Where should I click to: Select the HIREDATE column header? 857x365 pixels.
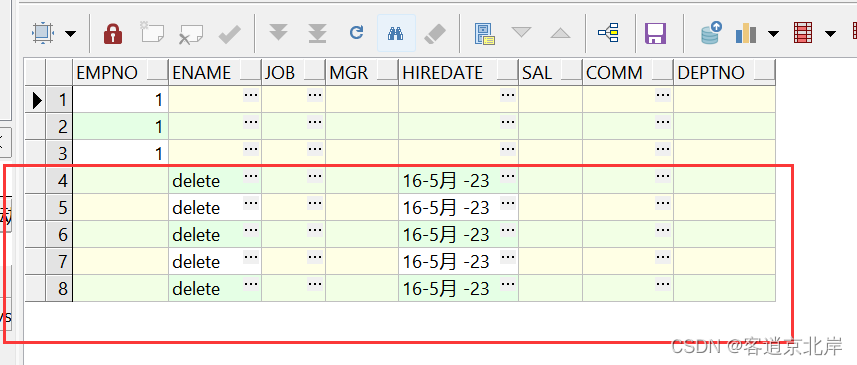tap(459, 72)
